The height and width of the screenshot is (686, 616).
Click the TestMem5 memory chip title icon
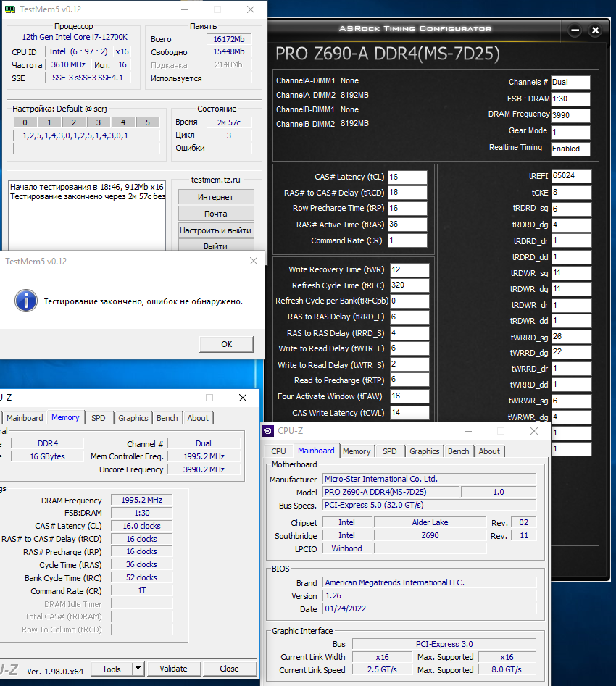(x=10, y=9)
